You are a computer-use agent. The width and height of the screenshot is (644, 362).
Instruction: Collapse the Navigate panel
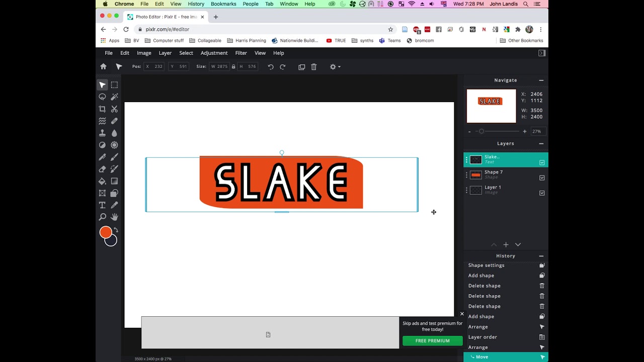click(x=541, y=80)
